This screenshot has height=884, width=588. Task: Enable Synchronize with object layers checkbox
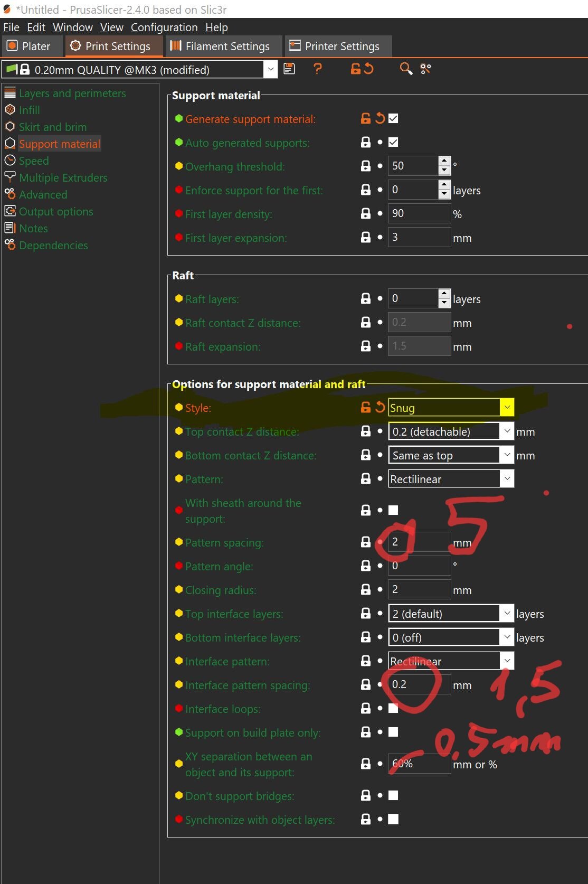click(393, 820)
